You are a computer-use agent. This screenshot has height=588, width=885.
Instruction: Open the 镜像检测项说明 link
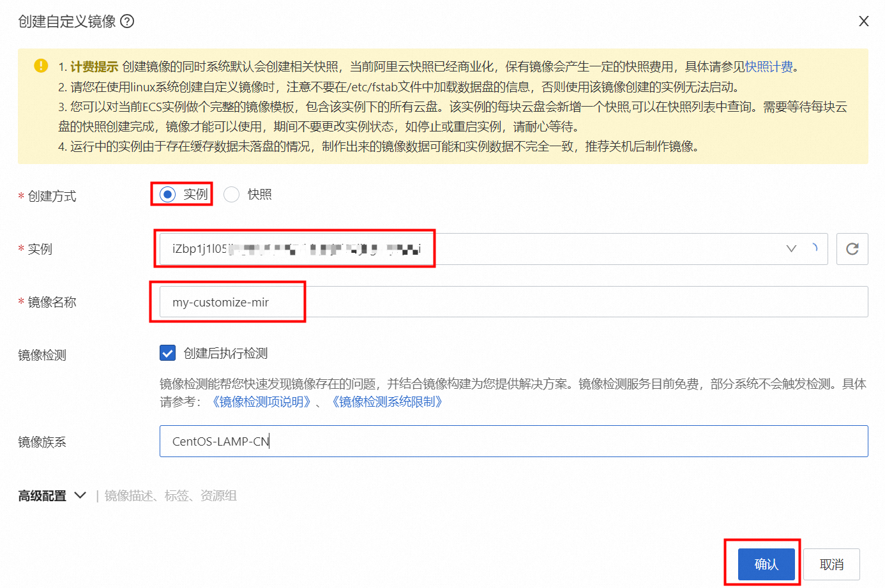(261, 402)
